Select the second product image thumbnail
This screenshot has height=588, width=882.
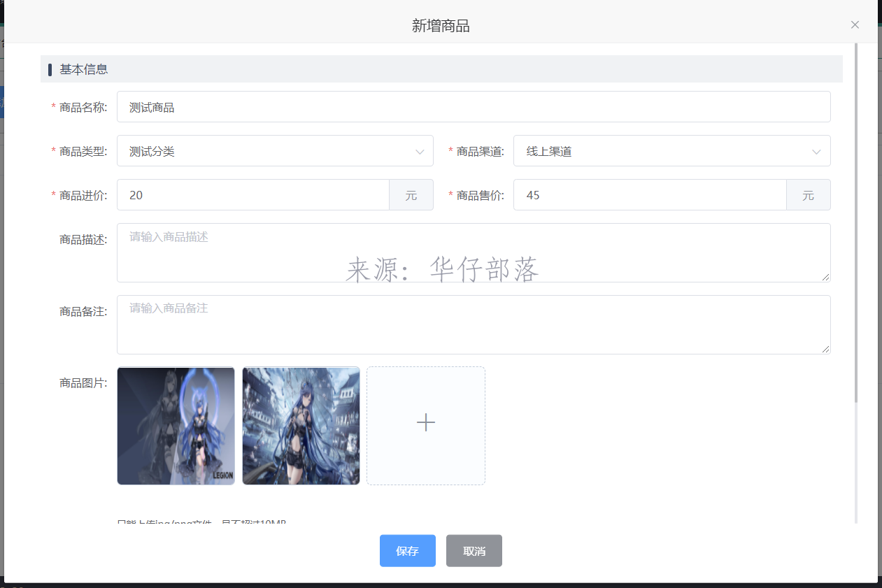click(x=301, y=426)
